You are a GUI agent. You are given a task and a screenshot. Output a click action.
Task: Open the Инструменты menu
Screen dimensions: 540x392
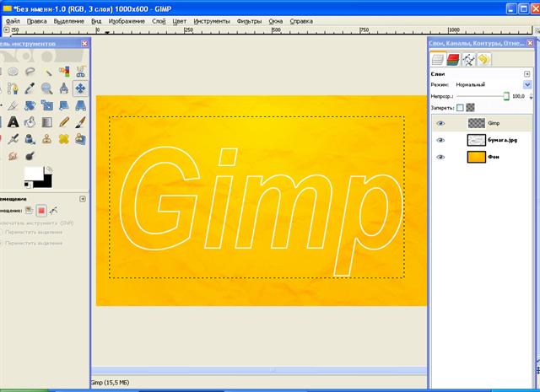[x=212, y=21]
